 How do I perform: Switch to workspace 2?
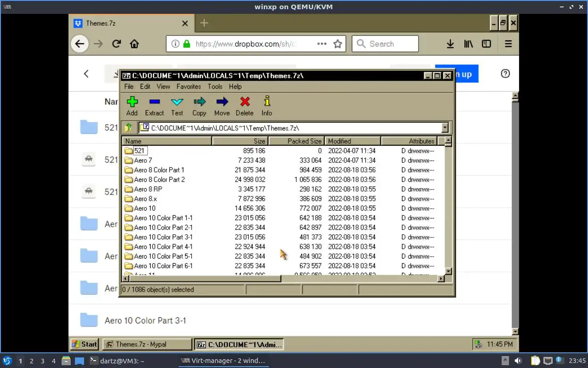tap(31, 361)
